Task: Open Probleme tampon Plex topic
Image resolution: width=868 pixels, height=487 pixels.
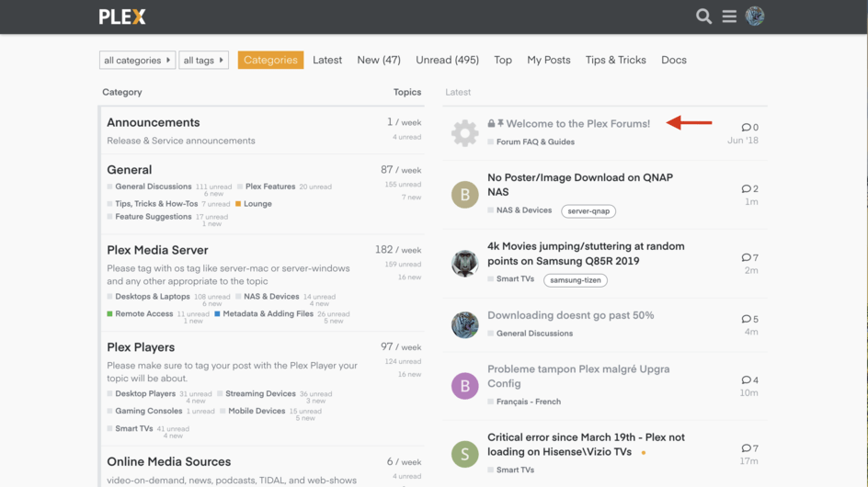Action: click(x=578, y=376)
